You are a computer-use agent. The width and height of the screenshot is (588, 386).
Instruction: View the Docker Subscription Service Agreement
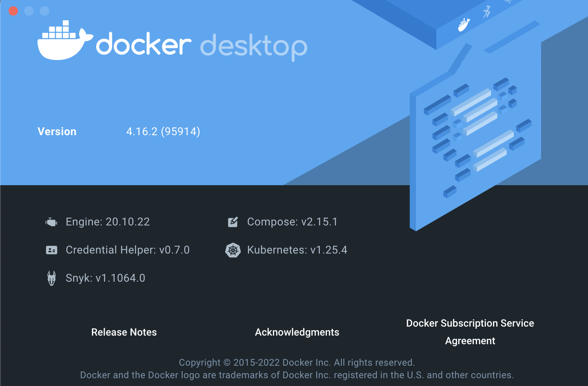[470, 332]
